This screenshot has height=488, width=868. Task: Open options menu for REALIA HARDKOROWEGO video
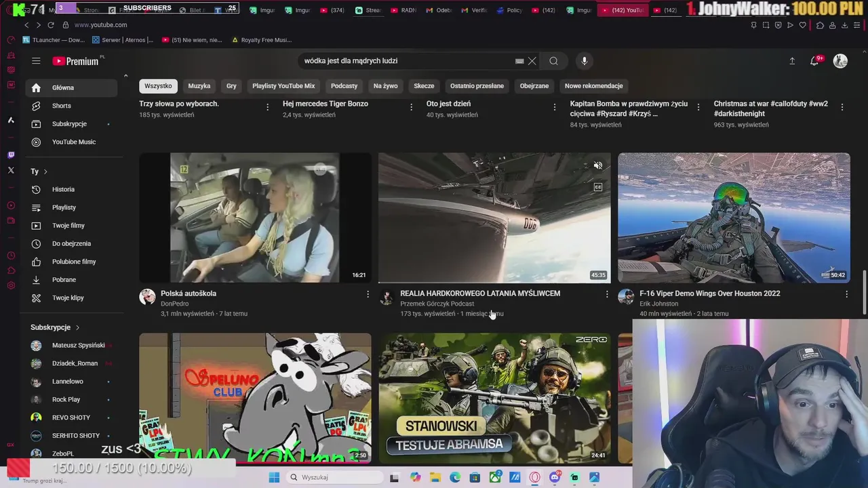tap(607, 294)
